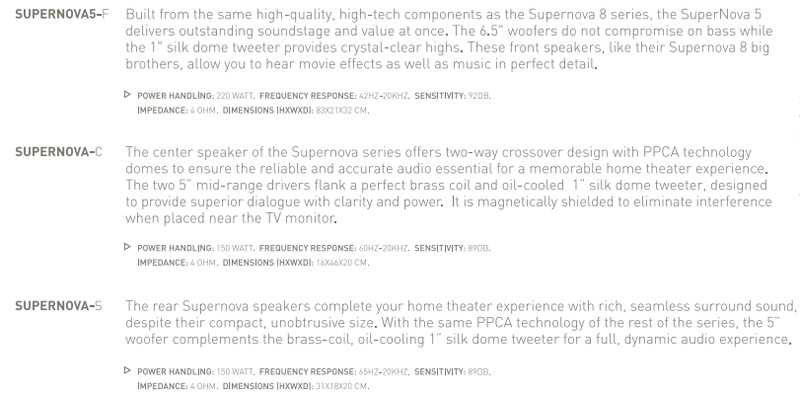
Task: Click the Supernova-S 'SENSITIVITY' label
Action: (x=440, y=372)
